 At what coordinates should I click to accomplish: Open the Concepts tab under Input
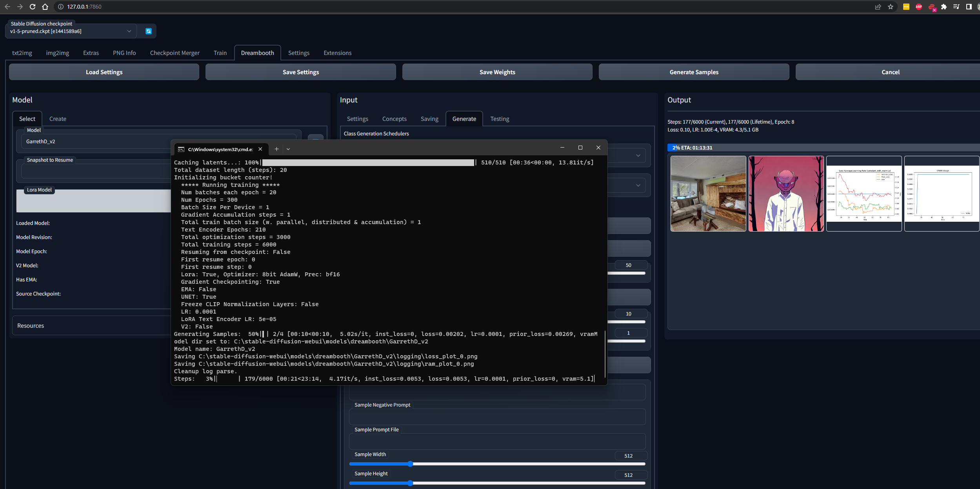(394, 119)
